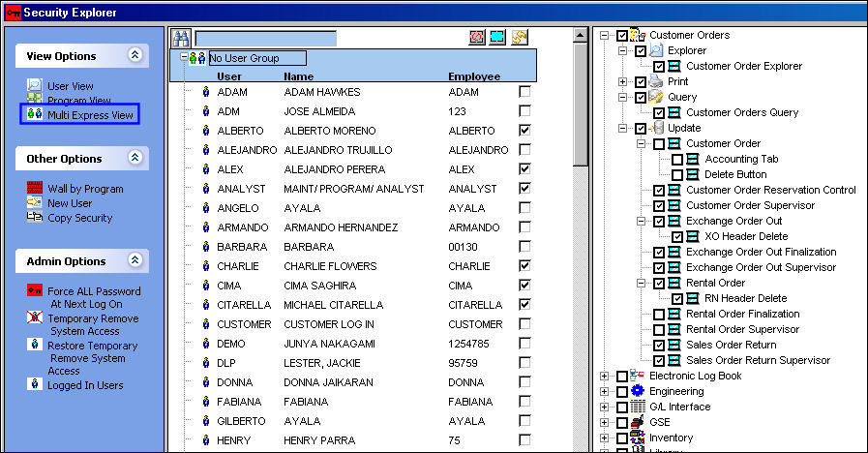The width and height of the screenshot is (868, 453).
Task: Select the JUNYA NAKAGAMI name cell
Action: (329, 344)
